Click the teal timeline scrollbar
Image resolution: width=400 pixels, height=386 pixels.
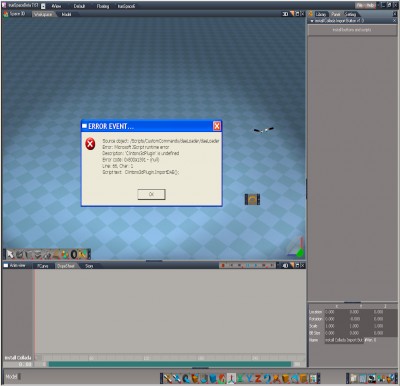click(x=170, y=364)
